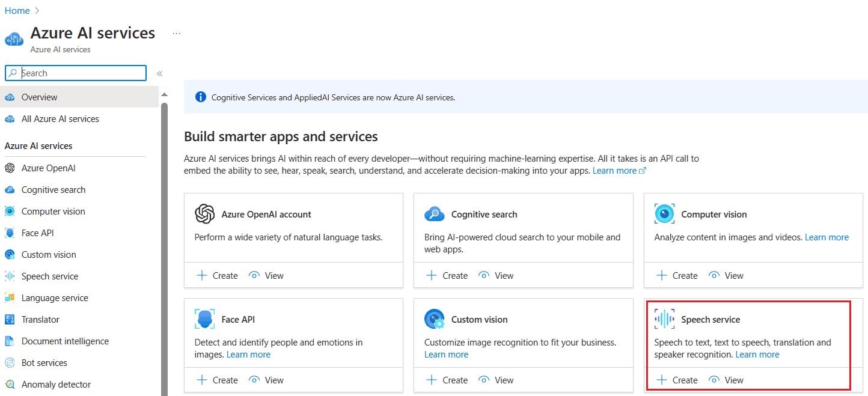
Task: Select the Translator icon in sidebar
Action: click(10, 320)
